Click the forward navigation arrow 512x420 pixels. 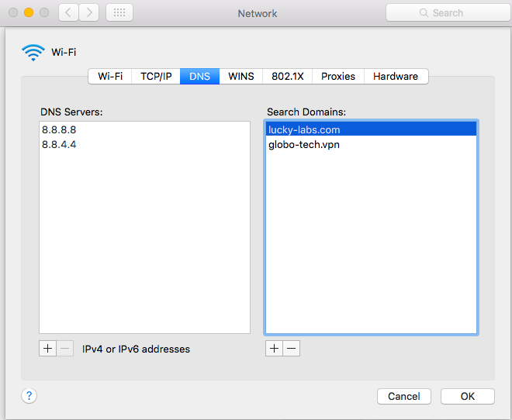pyautogui.click(x=89, y=13)
